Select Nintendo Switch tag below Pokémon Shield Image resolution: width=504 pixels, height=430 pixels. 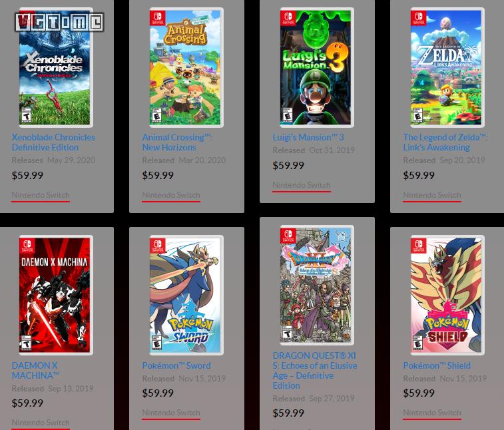[x=432, y=413]
